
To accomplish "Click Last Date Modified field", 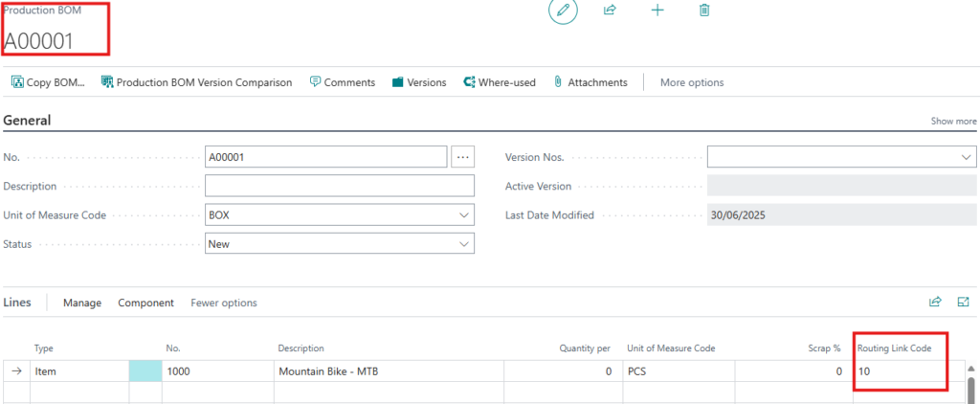I will coord(841,214).
